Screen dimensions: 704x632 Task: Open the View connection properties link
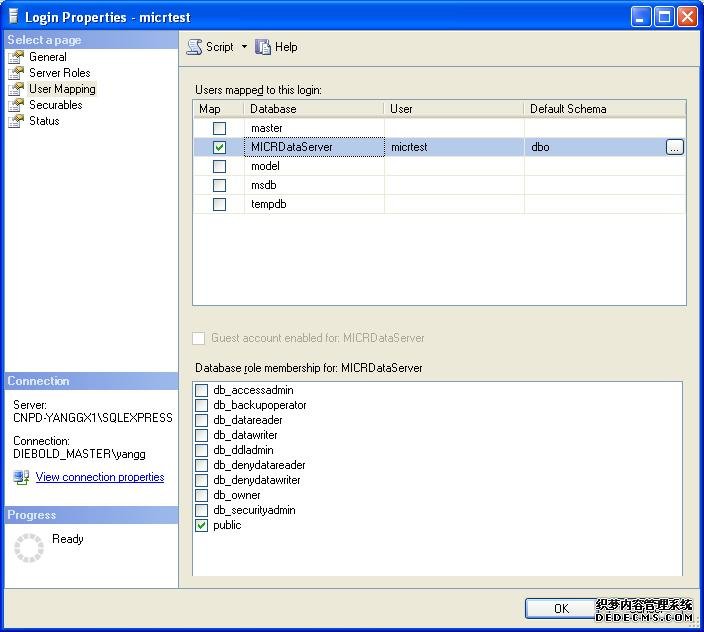click(x=100, y=477)
